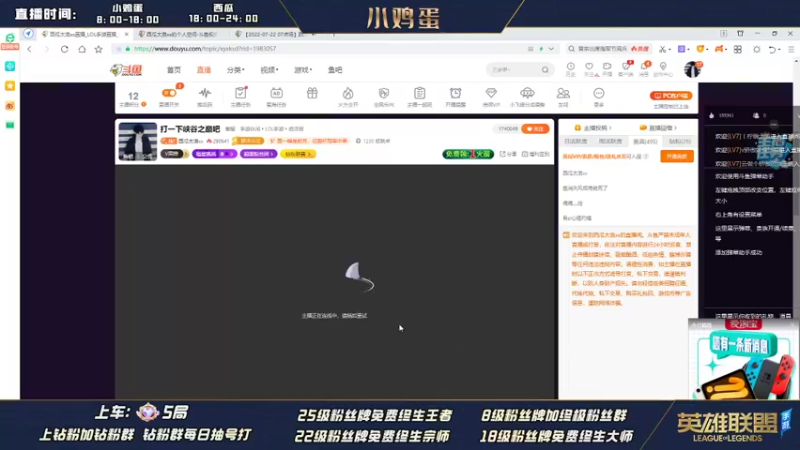Viewport: 800px width, 450px height.
Task: Open the Follow heart icon in header
Action: [589, 66]
